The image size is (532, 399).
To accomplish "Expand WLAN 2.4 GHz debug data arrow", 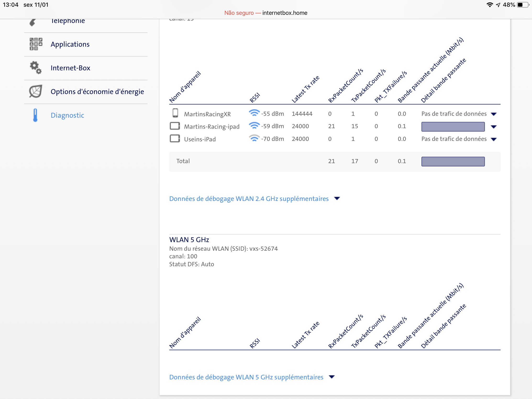I will click(x=337, y=198).
